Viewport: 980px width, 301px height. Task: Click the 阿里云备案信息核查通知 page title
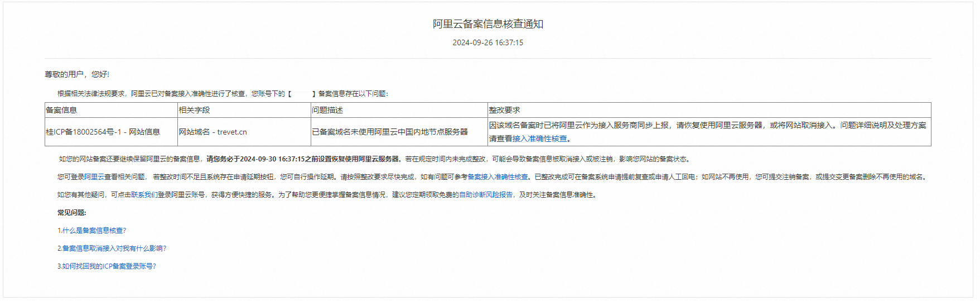[487, 24]
